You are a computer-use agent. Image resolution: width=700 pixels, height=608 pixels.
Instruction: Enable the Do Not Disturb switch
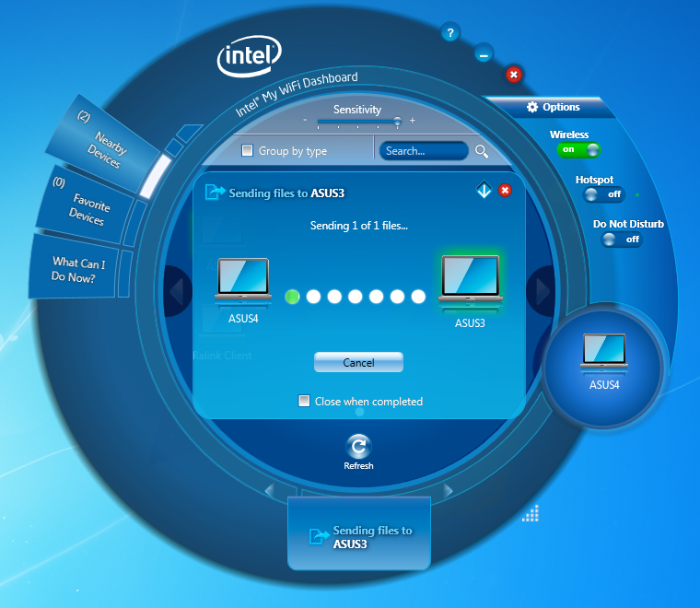coord(622,240)
